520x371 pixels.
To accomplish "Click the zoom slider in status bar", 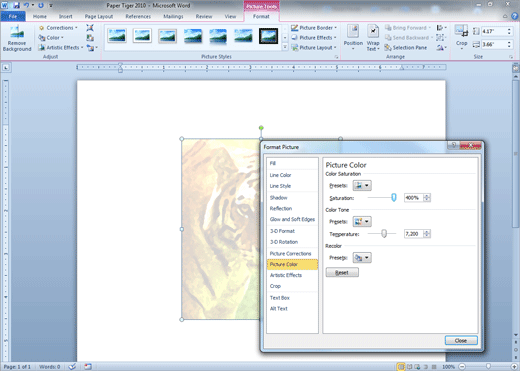I will coord(488,367).
